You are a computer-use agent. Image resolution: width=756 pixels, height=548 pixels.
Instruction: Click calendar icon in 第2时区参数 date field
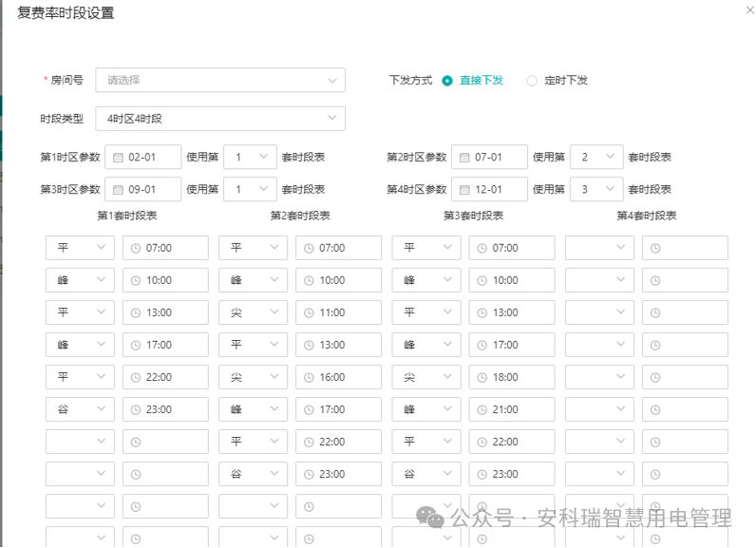[x=464, y=158]
